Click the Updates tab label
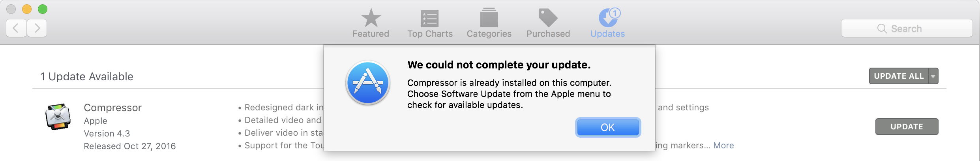 coord(607,34)
